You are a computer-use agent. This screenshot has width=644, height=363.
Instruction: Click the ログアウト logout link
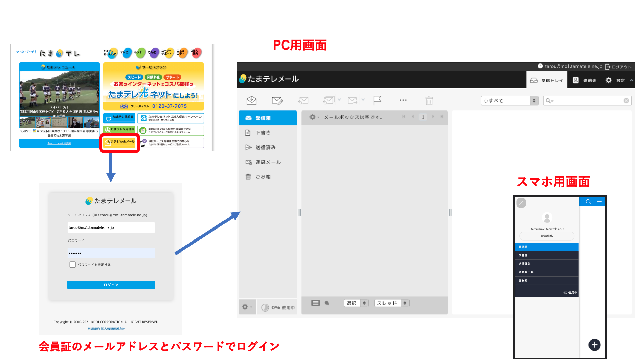point(618,67)
